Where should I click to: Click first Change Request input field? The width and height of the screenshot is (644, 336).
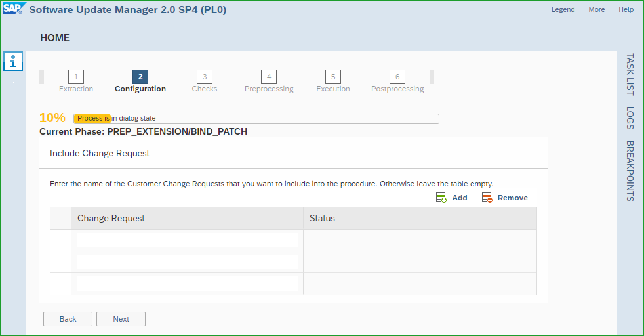click(188, 240)
